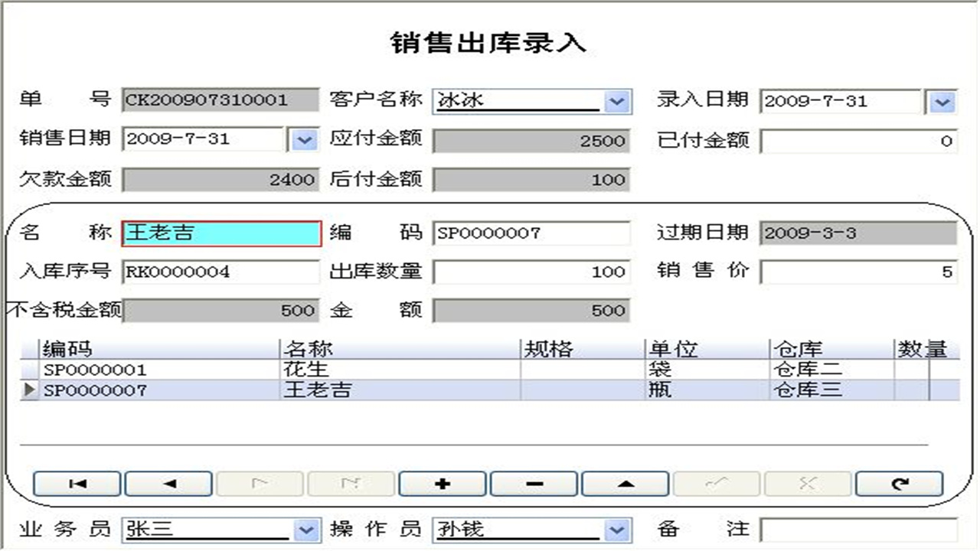Open the 录入日期 date picker dropdown
This screenshot has height=551, width=980.
(x=943, y=100)
